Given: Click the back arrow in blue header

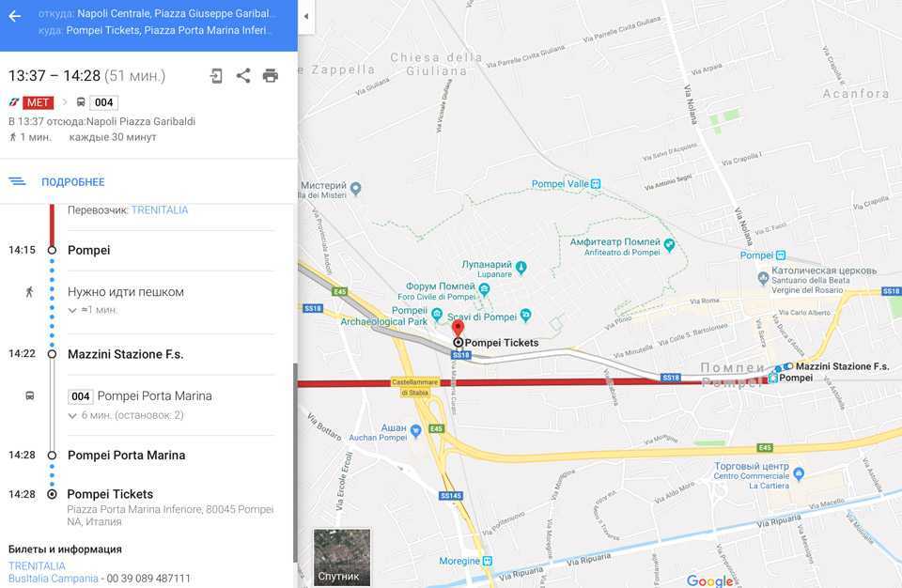Looking at the screenshot, I should point(15,16).
